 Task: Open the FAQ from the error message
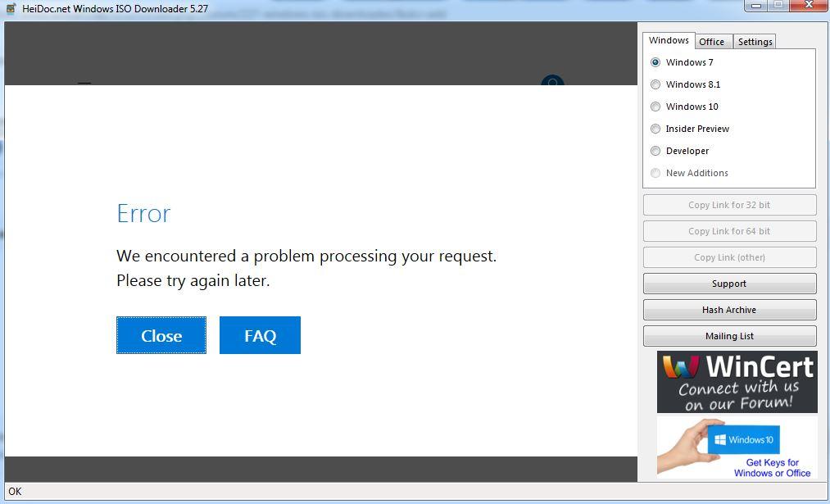pyautogui.click(x=260, y=335)
